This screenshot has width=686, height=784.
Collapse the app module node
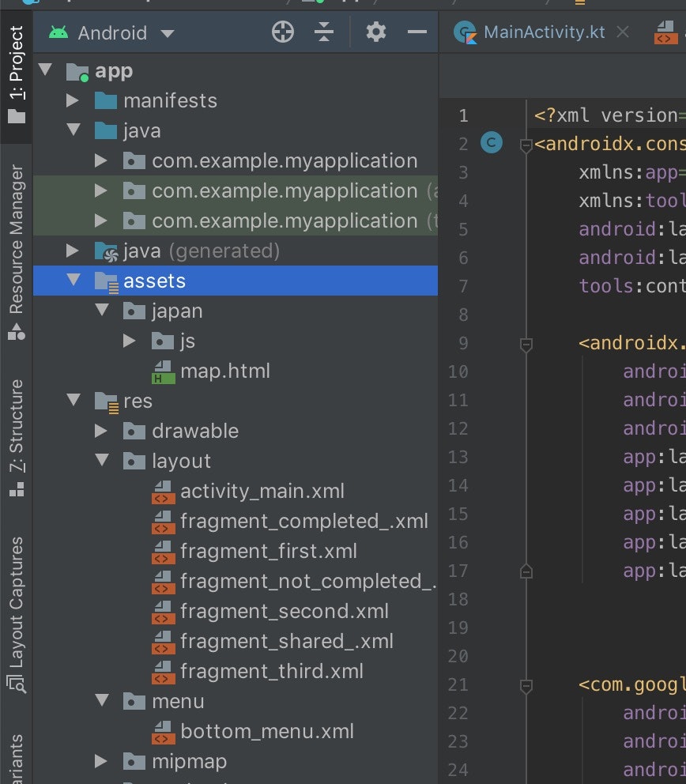(x=46, y=70)
